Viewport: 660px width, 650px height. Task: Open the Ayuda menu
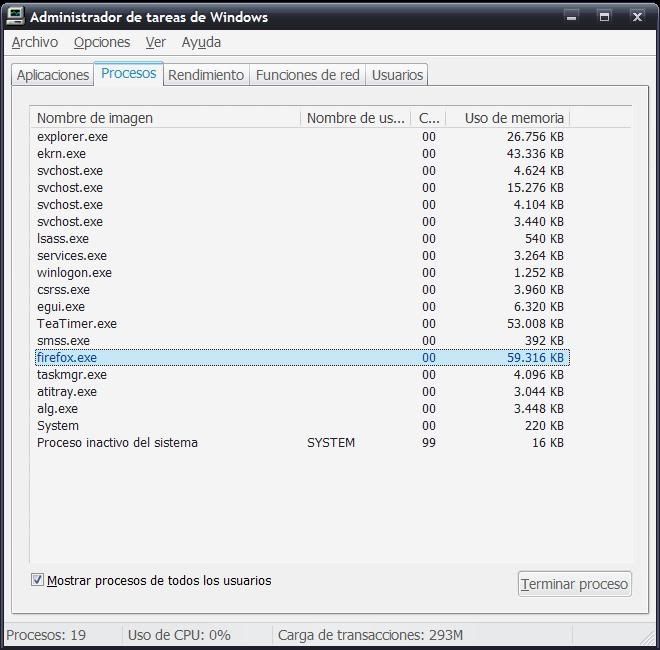click(201, 43)
